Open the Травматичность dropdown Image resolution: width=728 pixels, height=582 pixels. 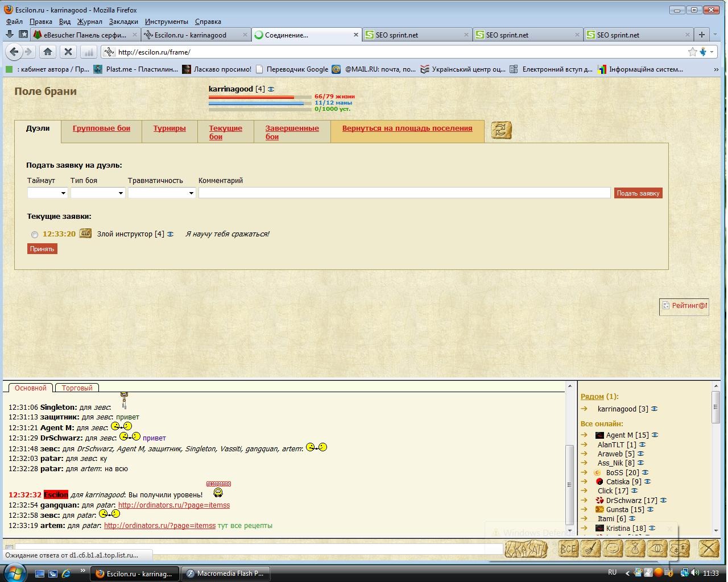pyautogui.click(x=162, y=193)
